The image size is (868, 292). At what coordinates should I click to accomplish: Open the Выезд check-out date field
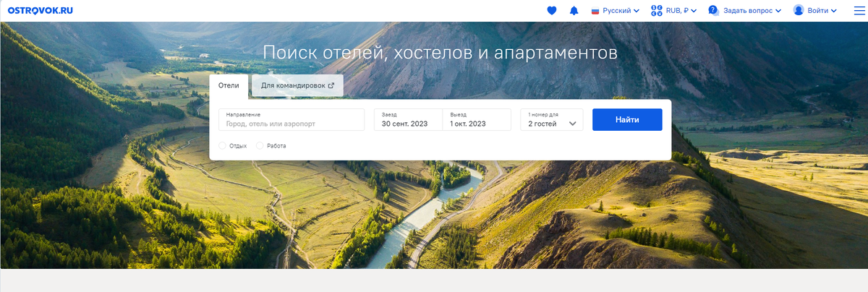click(477, 119)
